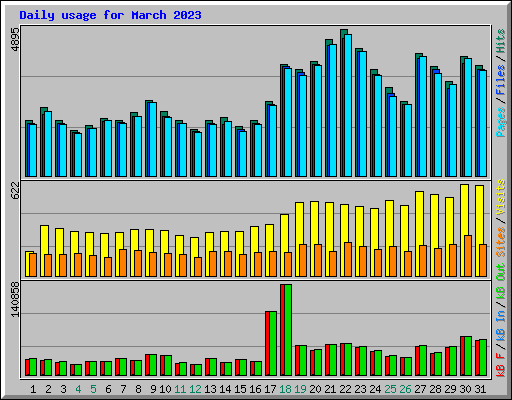This screenshot has height=400, width=512.
Task: Click the orange sites bar for day 1
Action: [x=33, y=265]
